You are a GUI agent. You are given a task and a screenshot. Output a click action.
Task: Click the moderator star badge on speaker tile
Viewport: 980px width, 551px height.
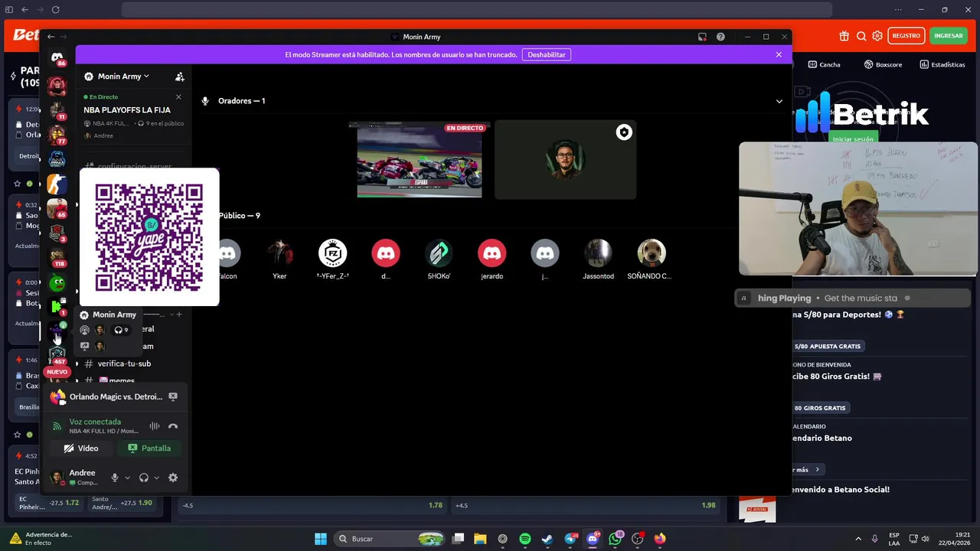pyautogui.click(x=624, y=132)
